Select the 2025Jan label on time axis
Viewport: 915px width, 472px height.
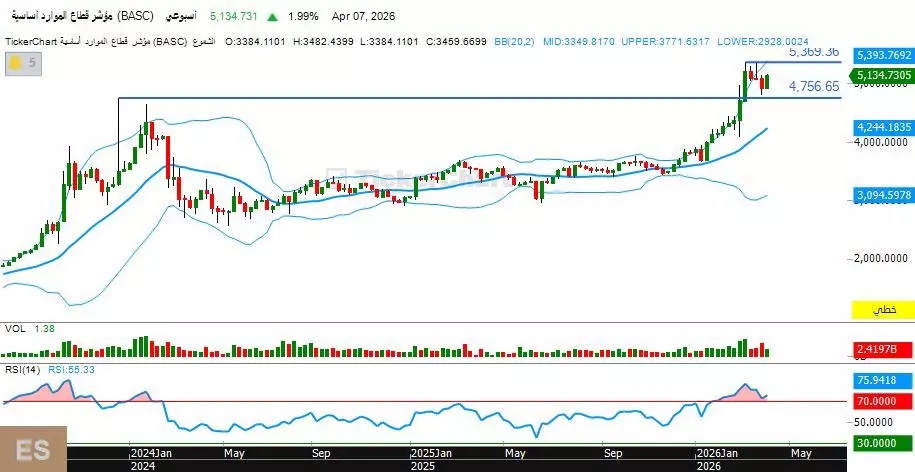430,452
